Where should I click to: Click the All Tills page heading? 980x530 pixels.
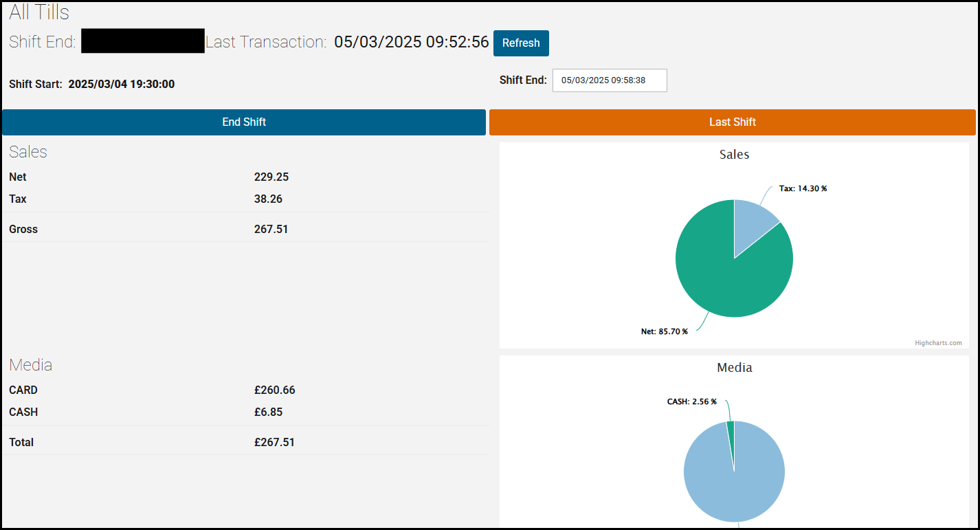tap(39, 12)
